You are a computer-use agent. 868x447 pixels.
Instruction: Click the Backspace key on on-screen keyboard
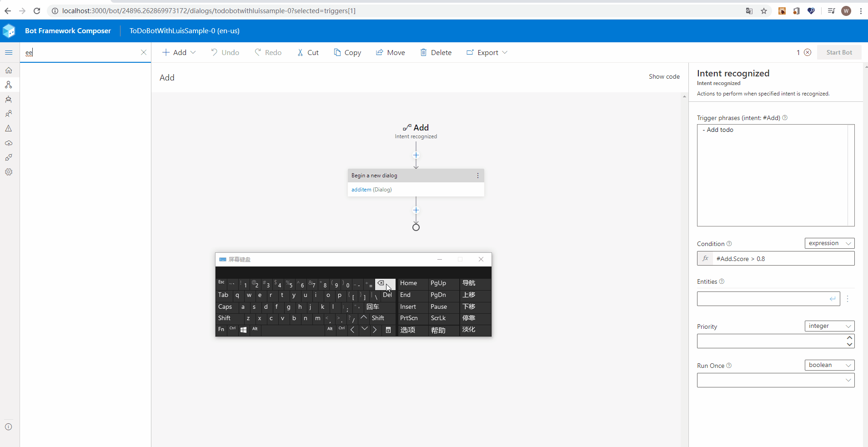click(x=385, y=284)
